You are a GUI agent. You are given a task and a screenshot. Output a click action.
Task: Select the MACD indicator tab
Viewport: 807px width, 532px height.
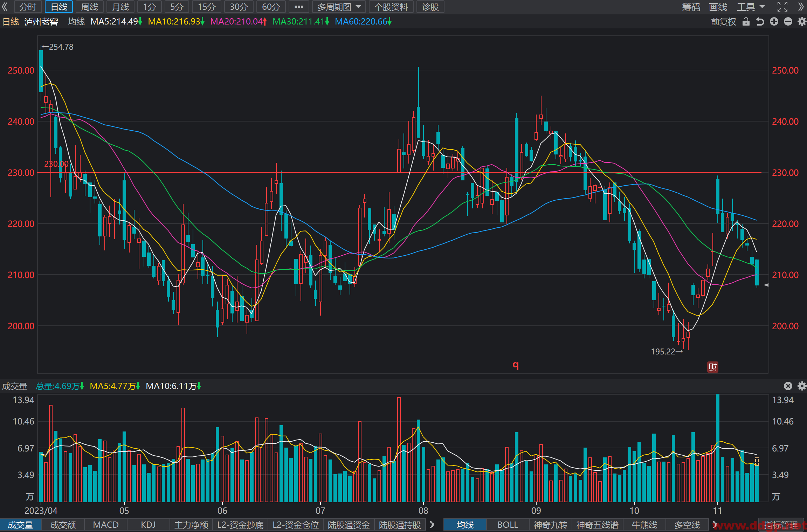pos(106,525)
